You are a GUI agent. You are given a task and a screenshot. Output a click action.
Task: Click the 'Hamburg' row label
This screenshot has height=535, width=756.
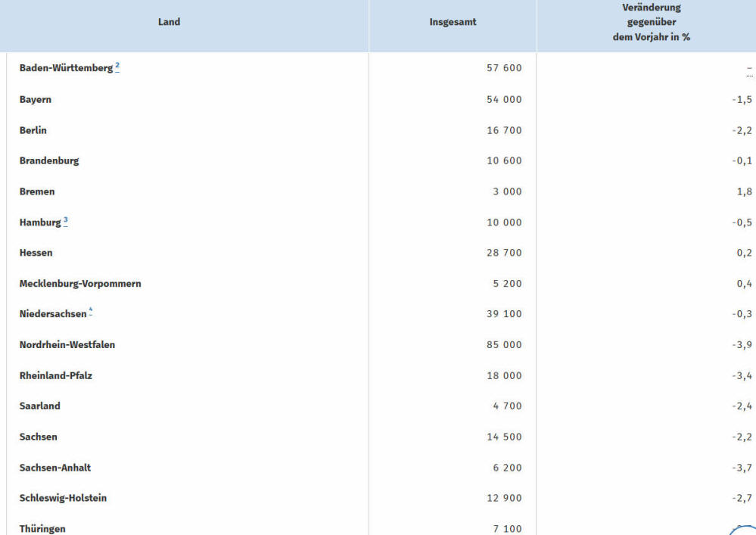pos(40,222)
